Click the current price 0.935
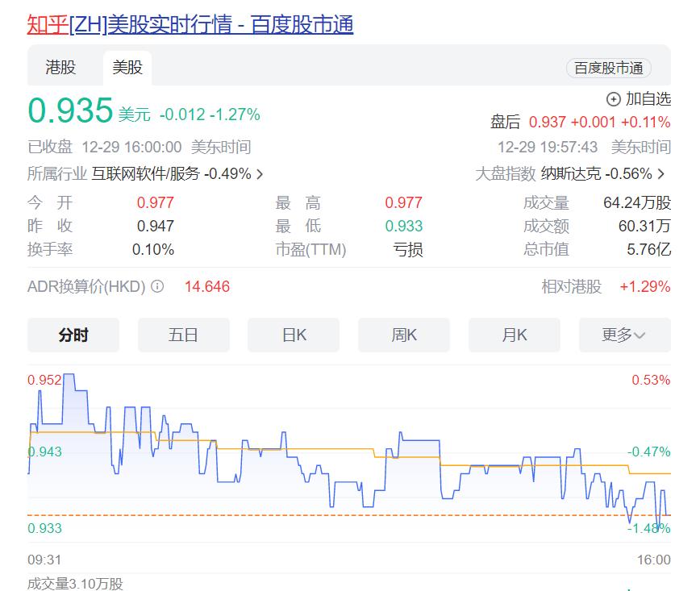This screenshot has width=700, height=591. pos(70,110)
